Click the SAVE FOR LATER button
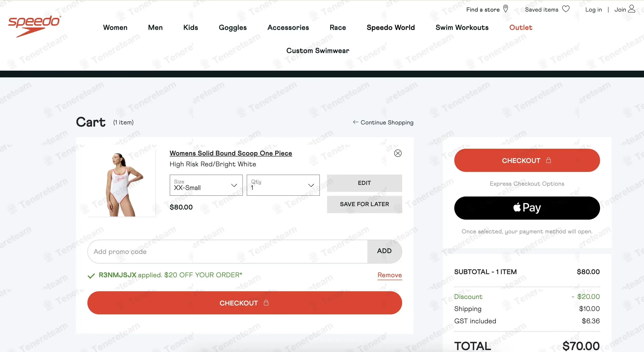 [x=364, y=204]
